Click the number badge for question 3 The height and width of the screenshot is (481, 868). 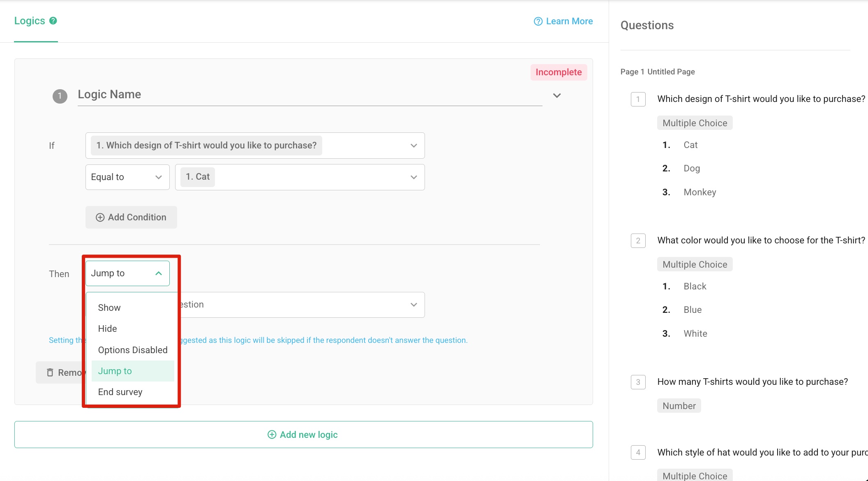tap(638, 382)
